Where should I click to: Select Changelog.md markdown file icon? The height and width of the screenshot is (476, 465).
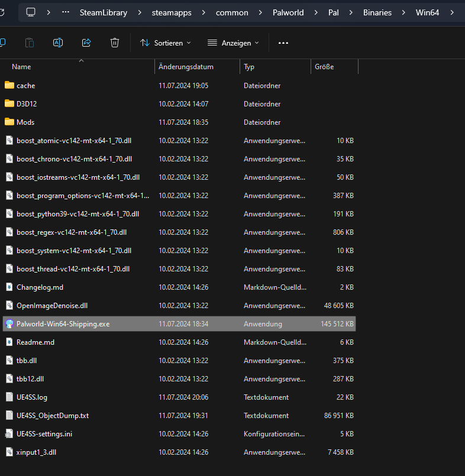point(9,287)
